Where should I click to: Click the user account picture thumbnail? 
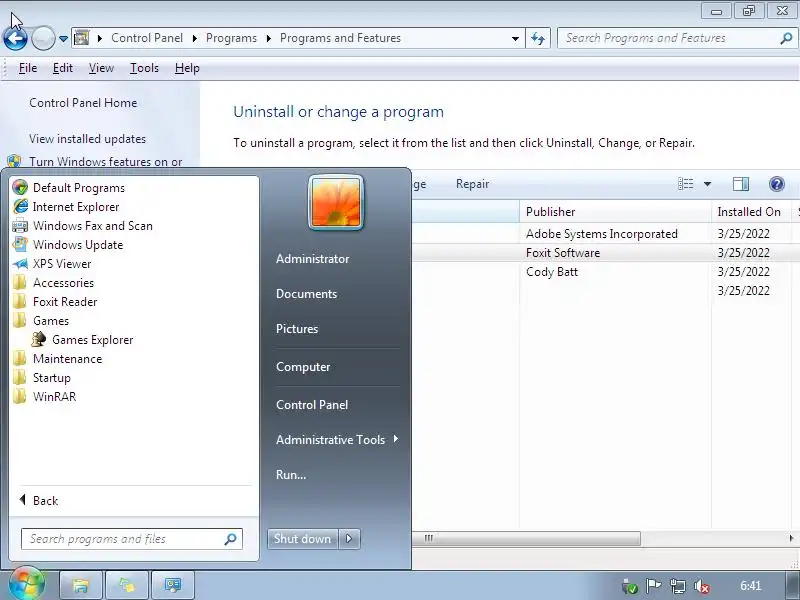coord(335,203)
